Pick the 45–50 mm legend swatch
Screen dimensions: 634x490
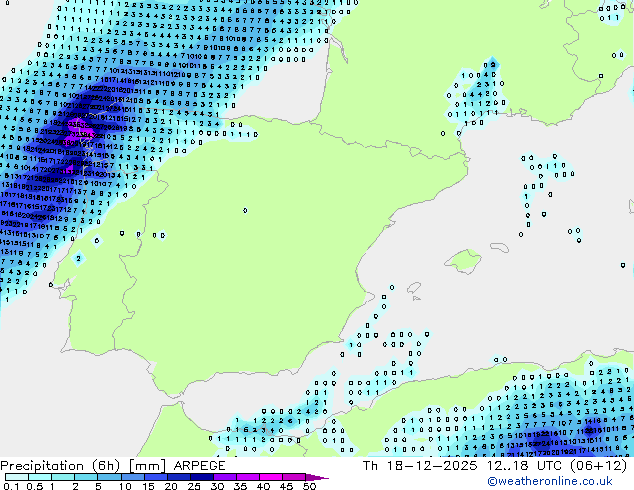[x=294, y=477]
